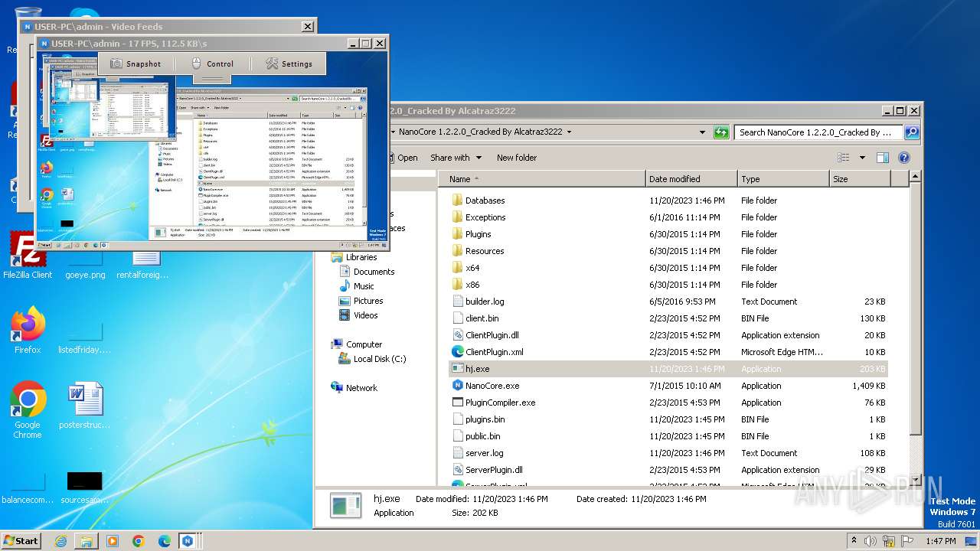Open Explorer help icon
980x551 pixels.
click(904, 158)
